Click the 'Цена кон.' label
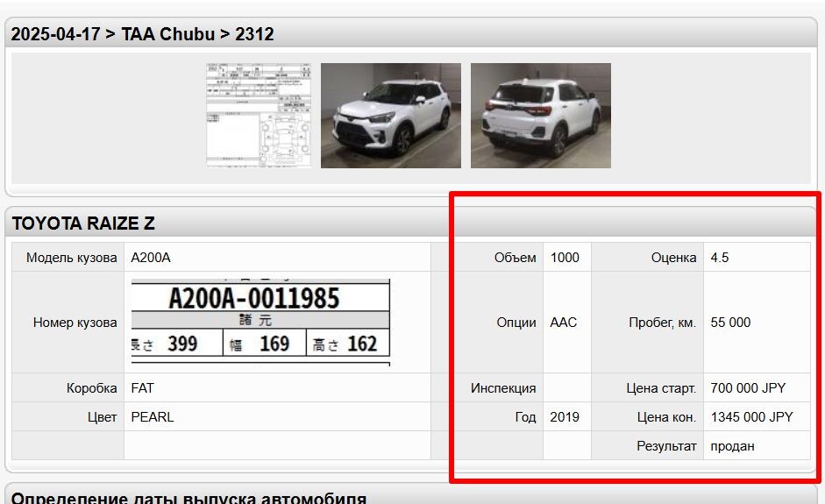Image resolution: width=825 pixels, height=504 pixels. click(666, 417)
